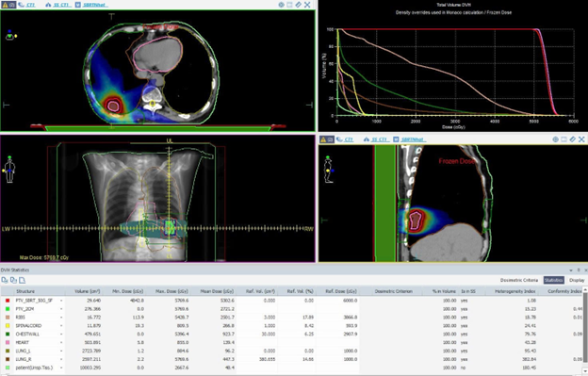
Task: Click the DVH table scrollbar up arrow
Action: pos(584,290)
